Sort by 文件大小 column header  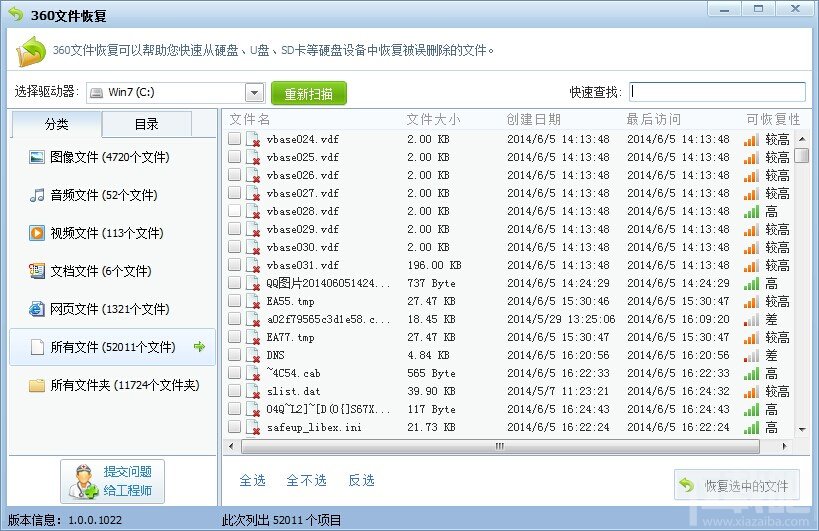coord(434,120)
